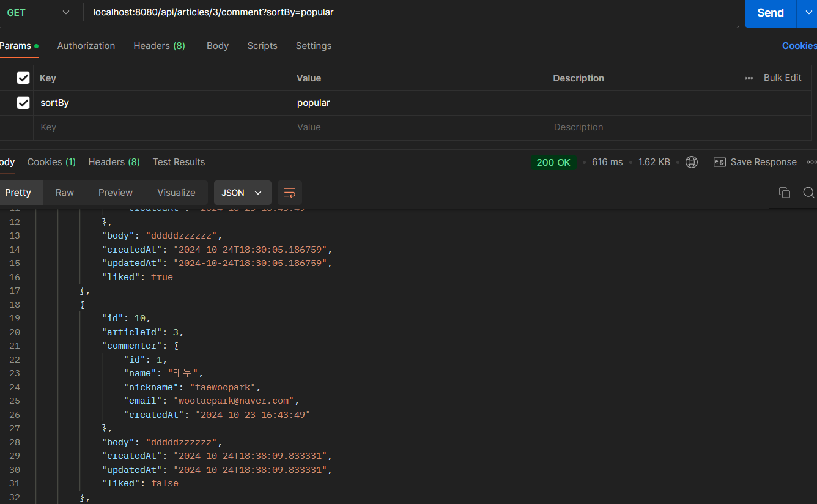Viewport: 817px width, 504px height.
Task: Click the empty Key placeholder field
Action: click(161, 127)
